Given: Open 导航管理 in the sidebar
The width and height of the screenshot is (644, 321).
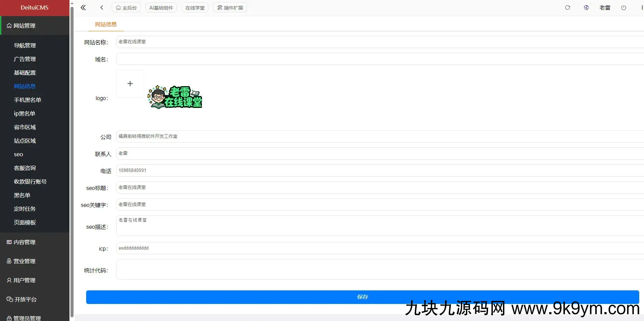Looking at the screenshot, I should tap(25, 45).
